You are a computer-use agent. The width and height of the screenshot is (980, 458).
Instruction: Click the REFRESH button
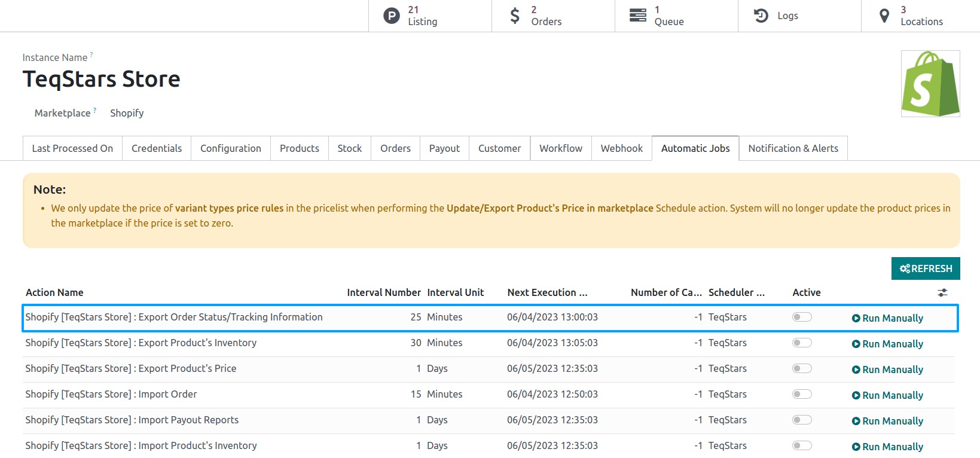click(x=926, y=268)
